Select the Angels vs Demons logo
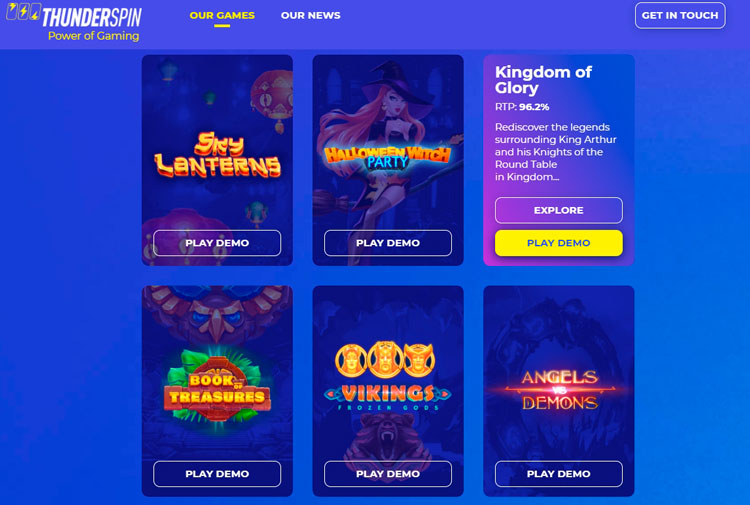The image size is (750, 505). (x=559, y=390)
